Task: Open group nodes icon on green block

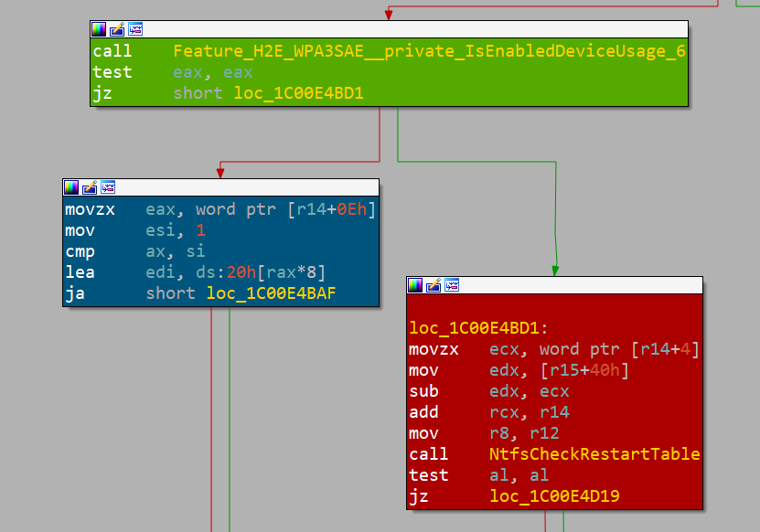Action: 135,28
